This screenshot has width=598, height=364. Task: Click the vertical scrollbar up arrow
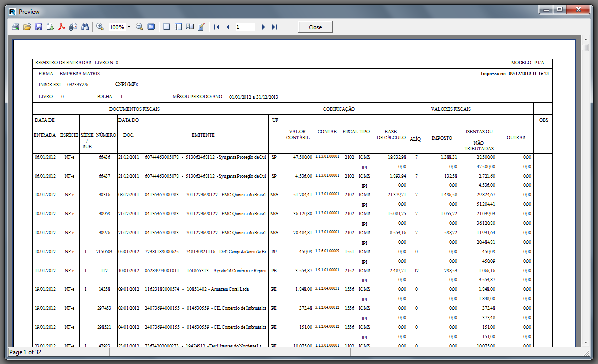click(x=586, y=39)
